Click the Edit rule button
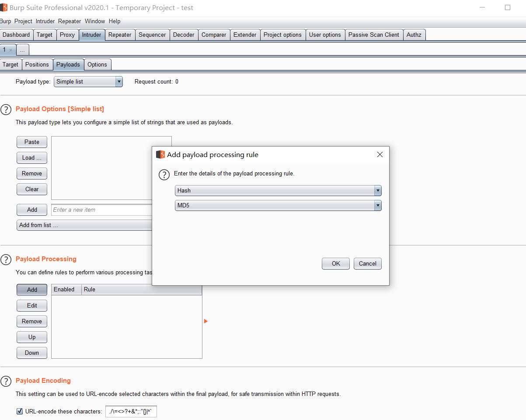 tap(32, 306)
